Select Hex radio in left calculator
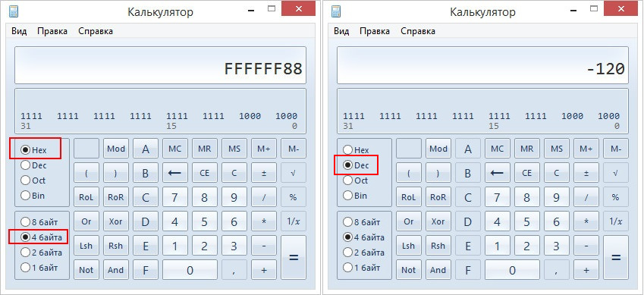Screen dimensions: 644x295 34,150
